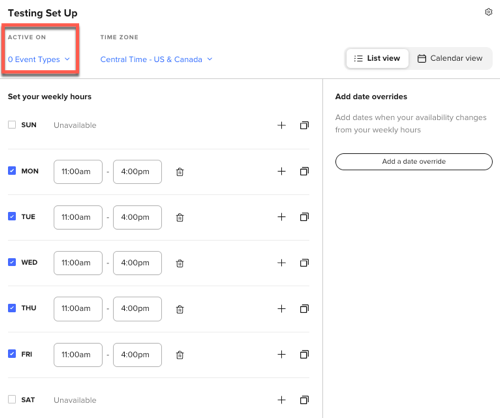Select the List view tab
500x418 pixels.
[377, 58]
